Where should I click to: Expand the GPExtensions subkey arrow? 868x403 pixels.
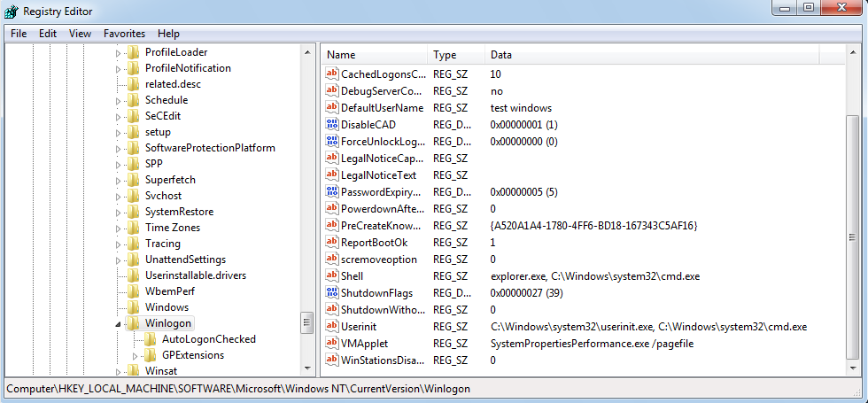(x=135, y=355)
